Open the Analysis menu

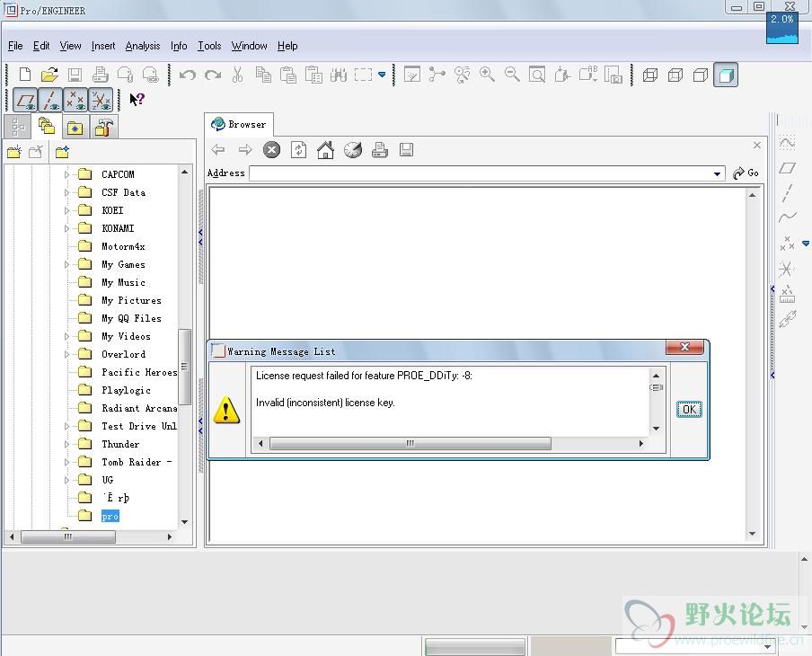click(x=143, y=46)
